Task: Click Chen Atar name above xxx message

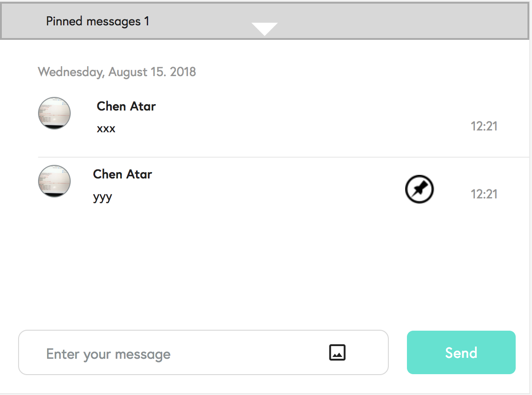Action: pos(126,106)
